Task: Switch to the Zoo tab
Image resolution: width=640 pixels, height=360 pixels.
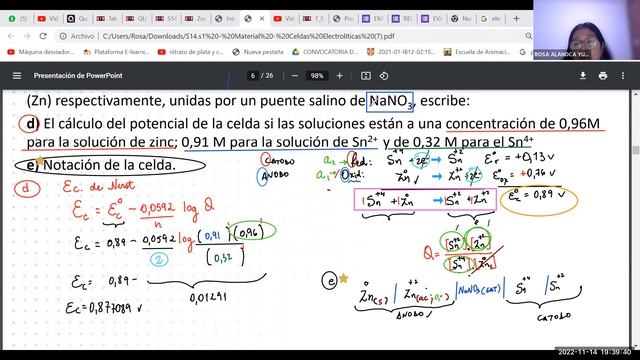Action: [195, 18]
